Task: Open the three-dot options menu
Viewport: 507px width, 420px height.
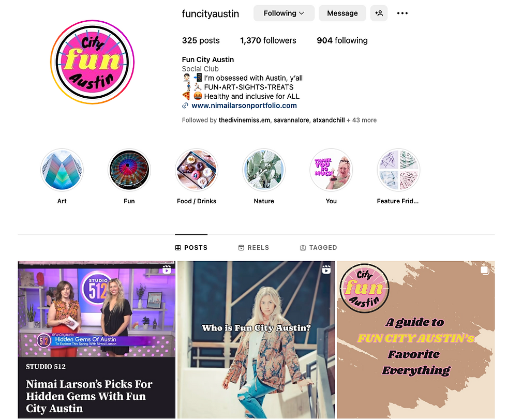Action: point(402,13)
